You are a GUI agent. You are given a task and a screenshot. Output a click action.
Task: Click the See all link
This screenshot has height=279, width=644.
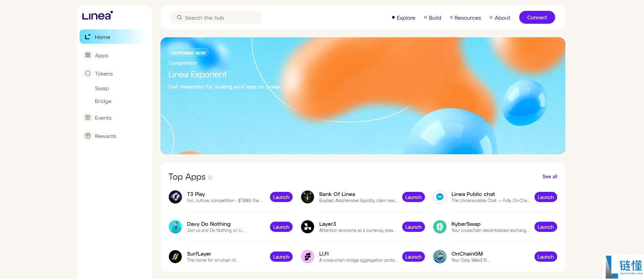550,177
